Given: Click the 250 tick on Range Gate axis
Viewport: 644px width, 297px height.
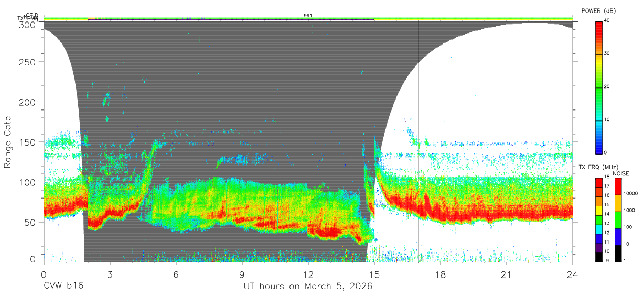Looking at the screenshot, I should [28, 62].
